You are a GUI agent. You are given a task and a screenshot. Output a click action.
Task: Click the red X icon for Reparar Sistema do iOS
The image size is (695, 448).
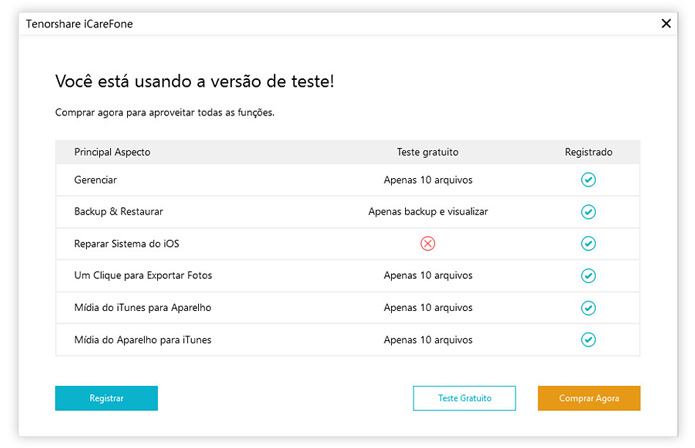(428, 244)
